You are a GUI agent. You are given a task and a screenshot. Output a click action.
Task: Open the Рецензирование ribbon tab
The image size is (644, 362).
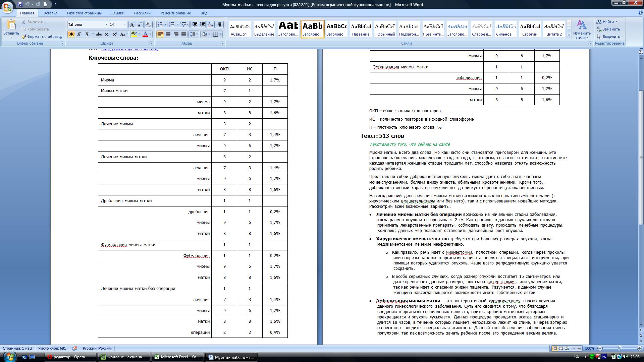(175, 13)
